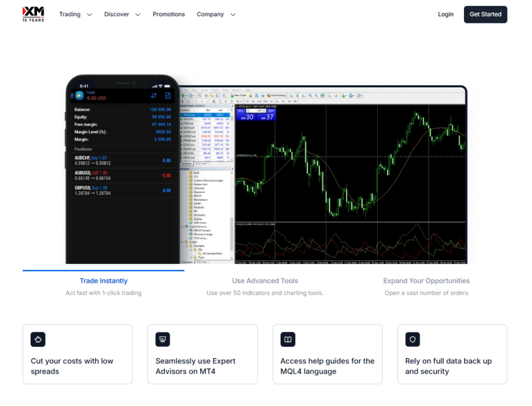Open the Trading menu

70,14
